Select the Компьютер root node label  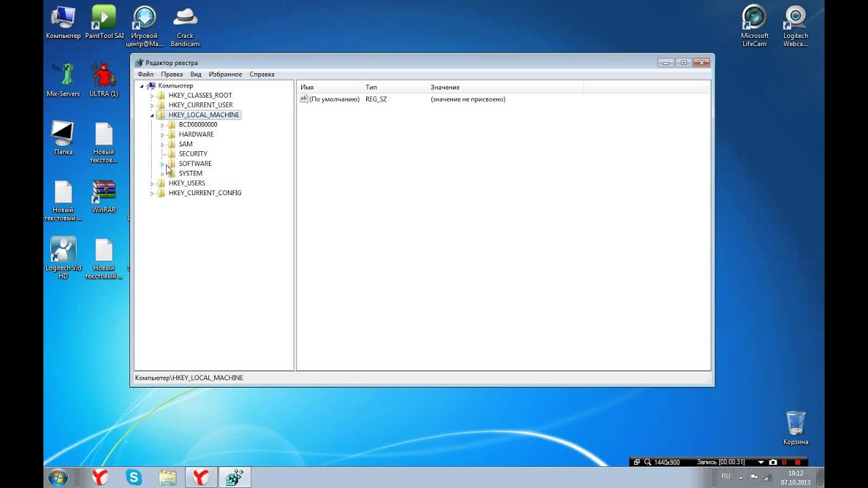(x=175, y=85)
